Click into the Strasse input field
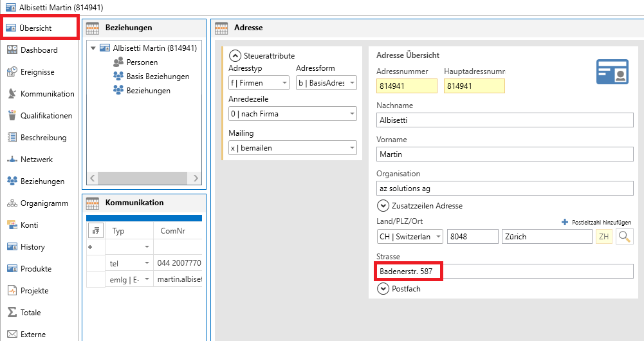This screenshot has height=341, width=644. point(504,272)
